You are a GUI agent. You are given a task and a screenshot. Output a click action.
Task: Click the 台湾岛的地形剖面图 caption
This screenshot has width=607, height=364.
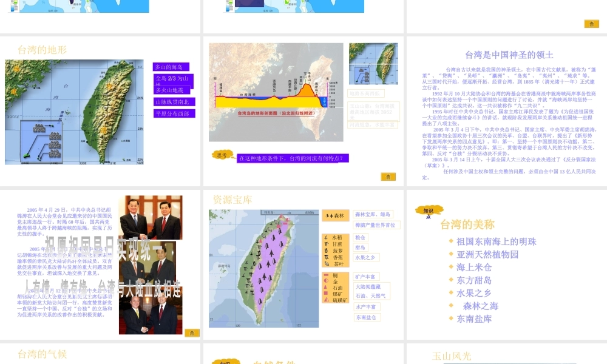point(276,113)
